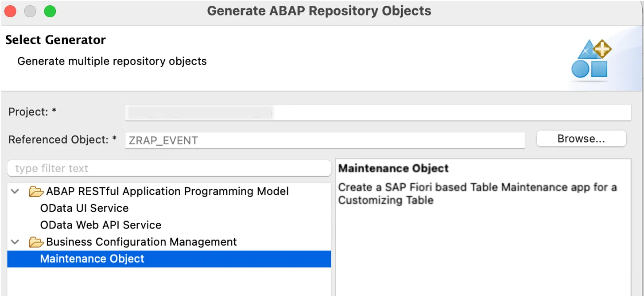This screenshot has height=302, width=644.
Task: Click the Maintenance Object description heading
Action: pos(393,168)
